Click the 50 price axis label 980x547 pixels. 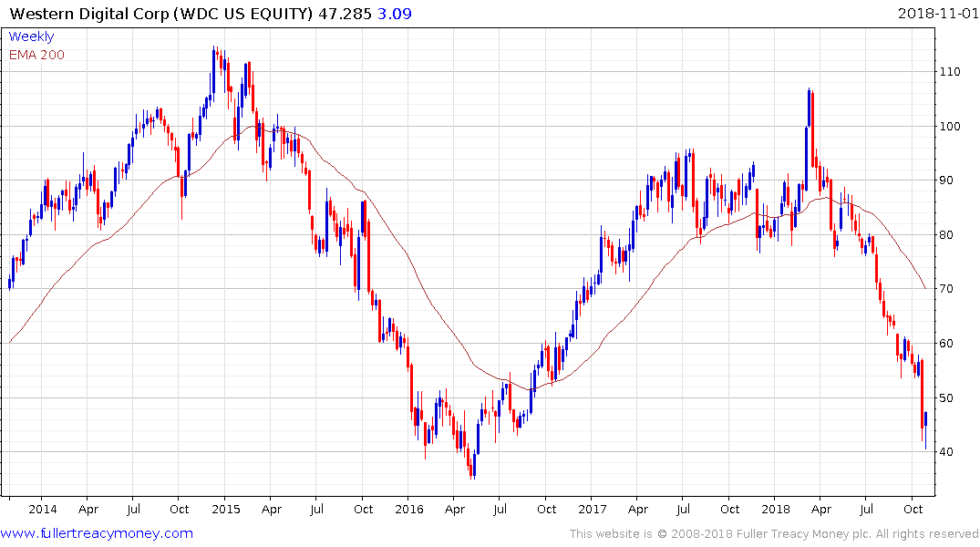click(947, 398)
